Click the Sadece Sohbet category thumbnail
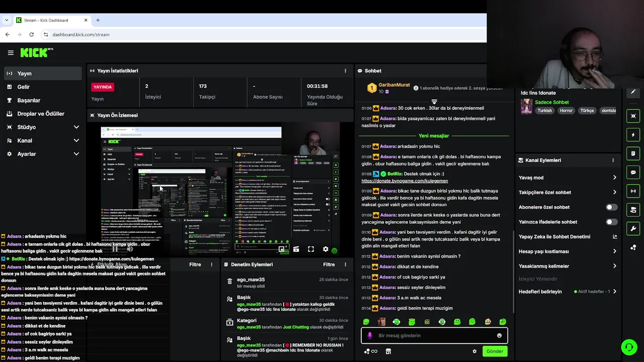 click(x=526, y=107)
